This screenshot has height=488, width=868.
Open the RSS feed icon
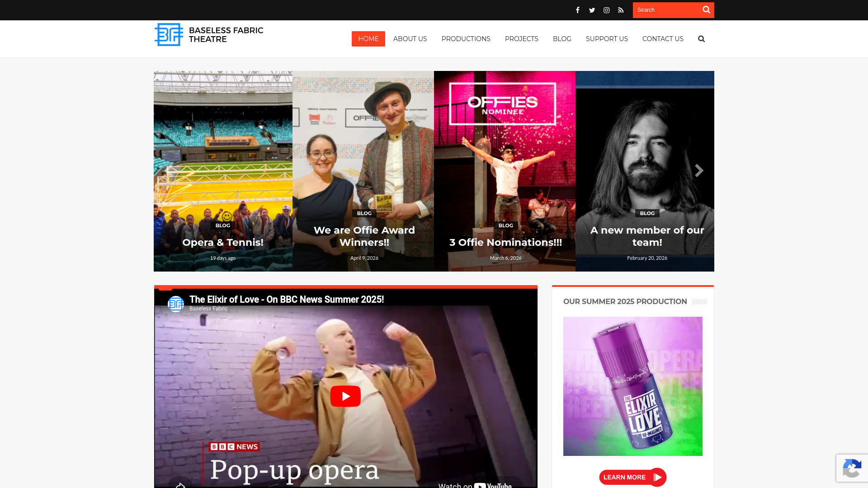click(621, 10)
